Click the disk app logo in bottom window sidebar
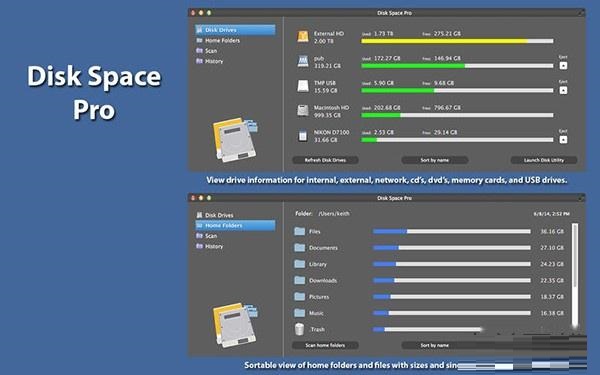This screenshot has height=375, width=600. [235, 325]
